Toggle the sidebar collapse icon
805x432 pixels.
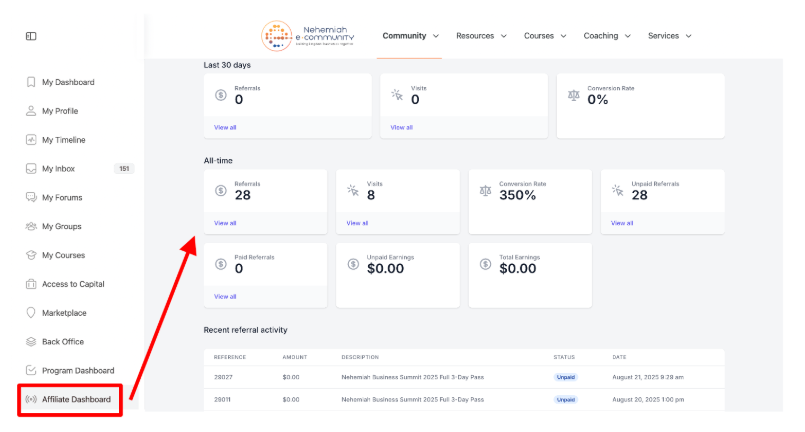[x=31, y=36]
